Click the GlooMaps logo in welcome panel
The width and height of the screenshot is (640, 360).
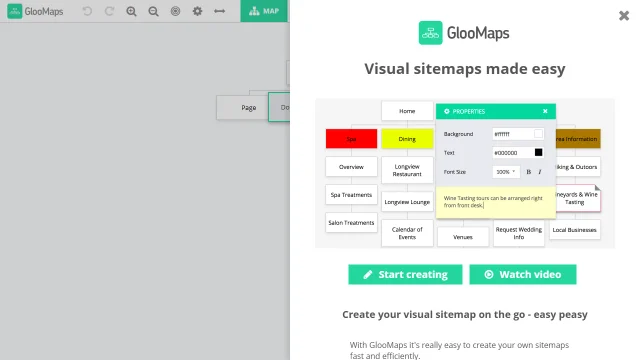(464, 33)
